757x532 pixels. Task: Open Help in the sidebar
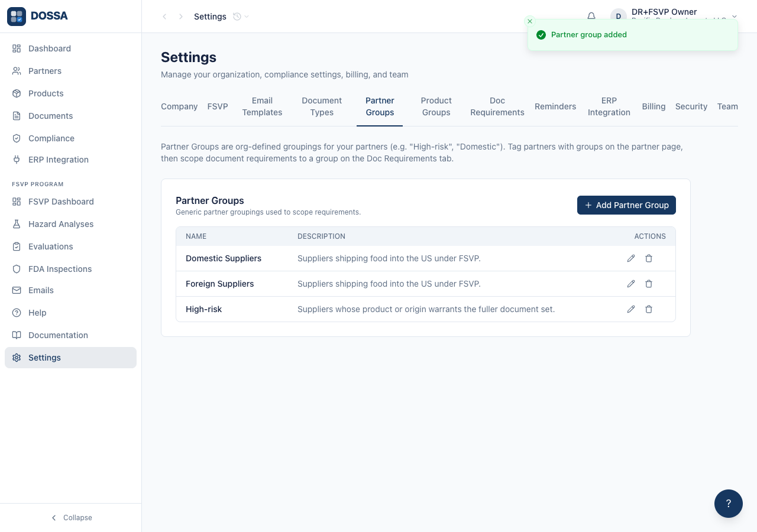point(70,313)
